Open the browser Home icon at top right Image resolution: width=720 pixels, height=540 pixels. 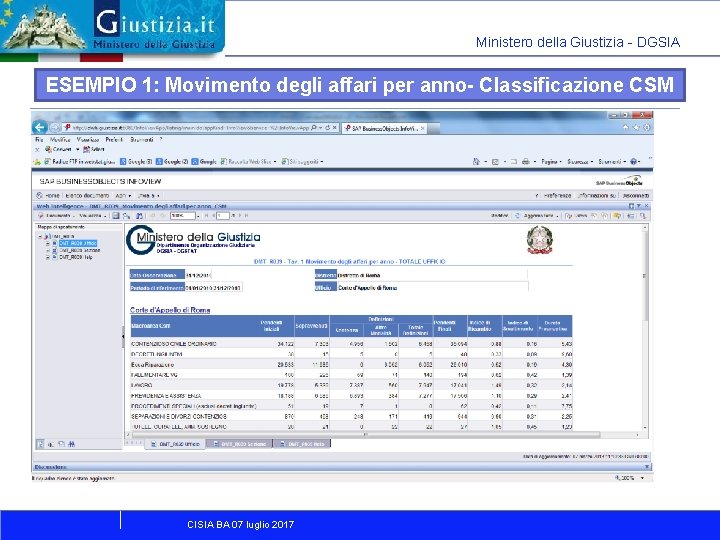click(626, 127)
